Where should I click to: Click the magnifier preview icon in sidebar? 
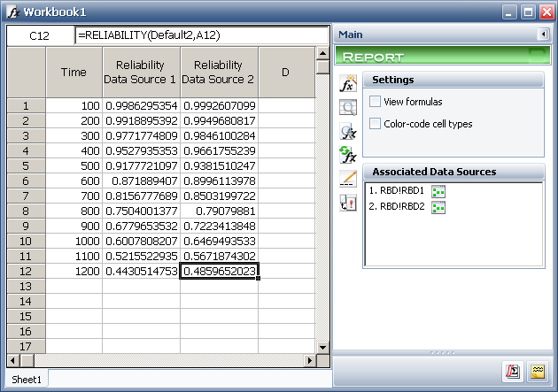click(348, 107)
